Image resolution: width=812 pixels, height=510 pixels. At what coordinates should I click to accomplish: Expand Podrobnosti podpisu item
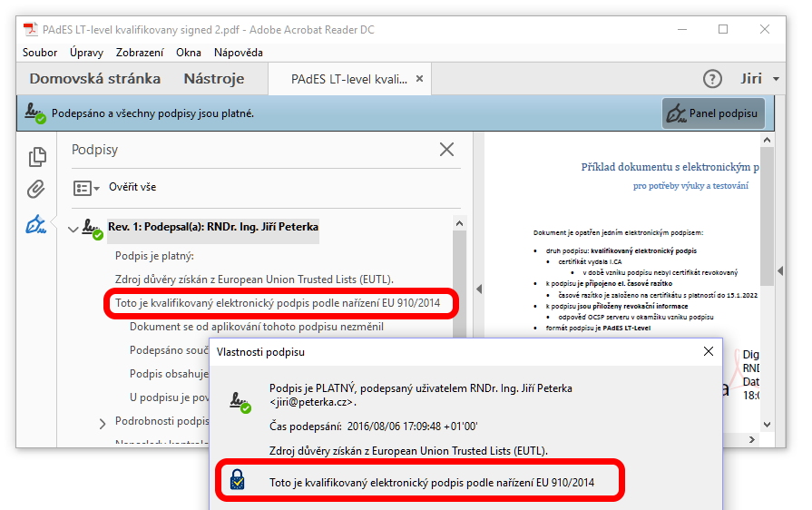pos(103,424)
